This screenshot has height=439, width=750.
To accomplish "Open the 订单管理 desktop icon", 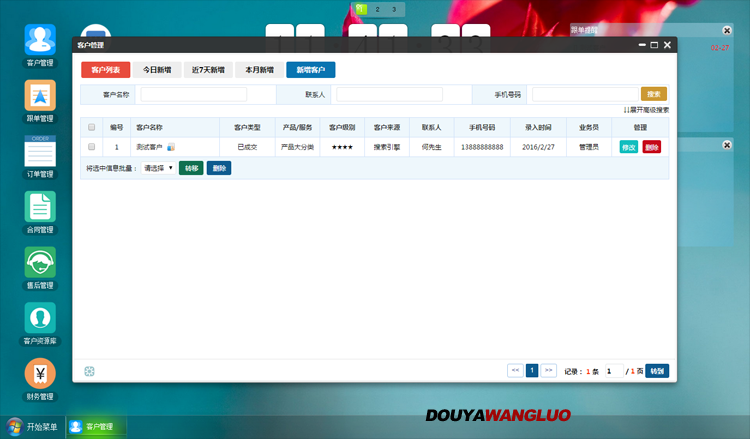I will pos(40,151).
